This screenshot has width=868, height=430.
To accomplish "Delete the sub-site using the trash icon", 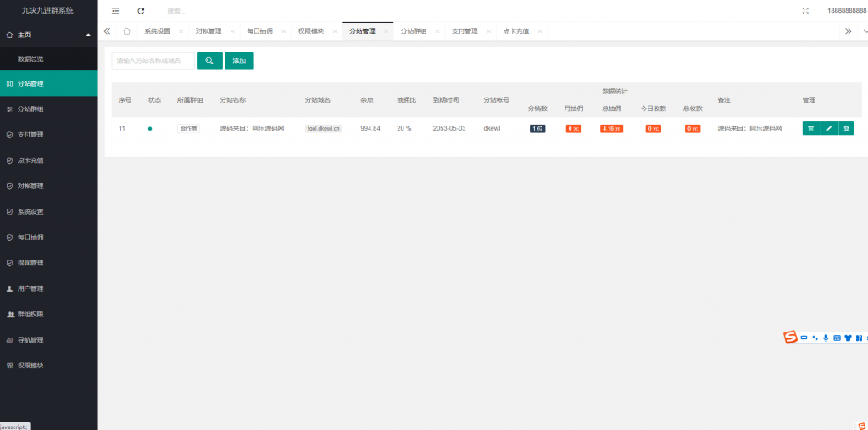I will pyautogui.click(x=810, y=128).
